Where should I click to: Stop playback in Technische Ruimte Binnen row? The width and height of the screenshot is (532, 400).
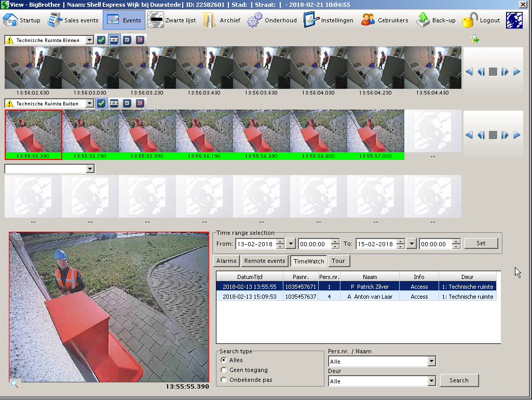click(x=493, y=72)
